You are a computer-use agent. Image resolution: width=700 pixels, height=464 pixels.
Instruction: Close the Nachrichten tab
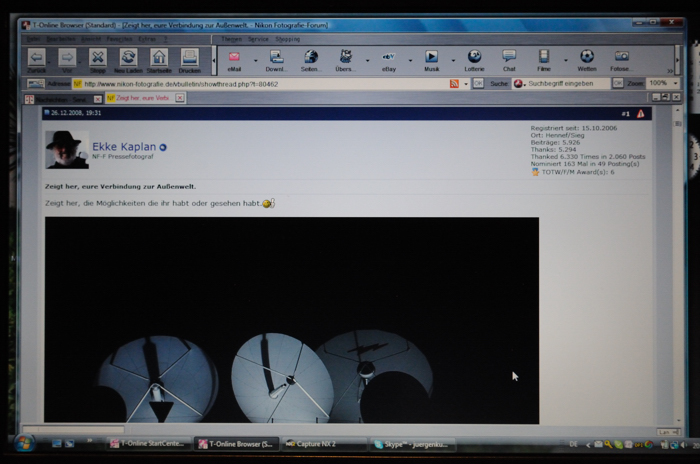point(98,99)
